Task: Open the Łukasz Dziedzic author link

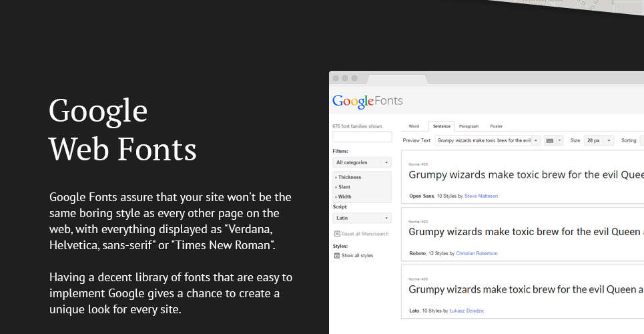Action: (467, 311)
